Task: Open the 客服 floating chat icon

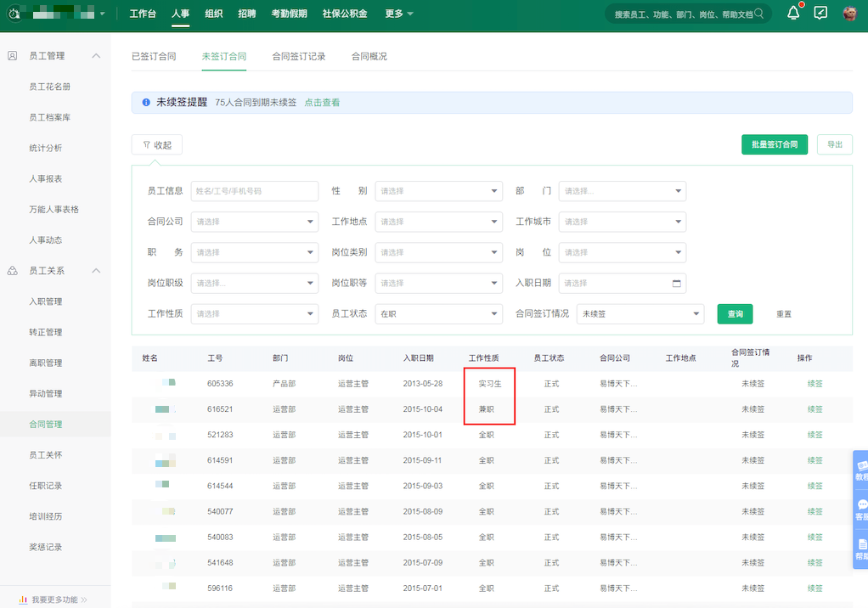Action: pos(861,509)
